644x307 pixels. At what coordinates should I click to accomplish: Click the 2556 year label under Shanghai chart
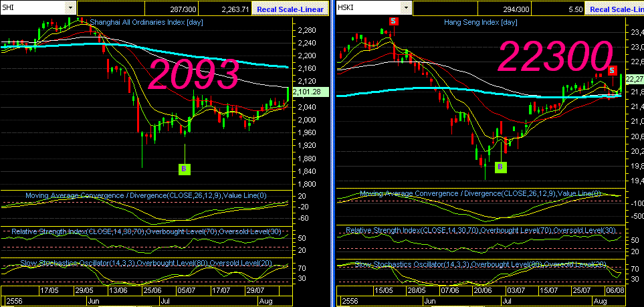[13, 301]
